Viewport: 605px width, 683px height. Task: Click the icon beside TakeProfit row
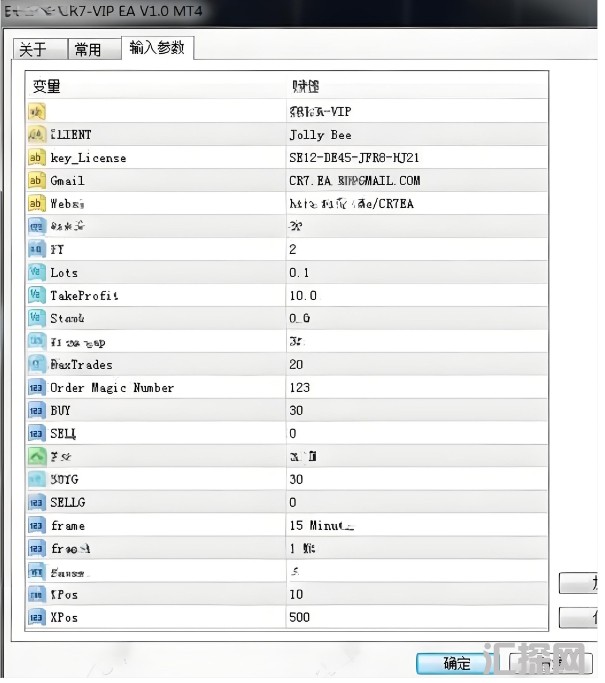(36, 295)
